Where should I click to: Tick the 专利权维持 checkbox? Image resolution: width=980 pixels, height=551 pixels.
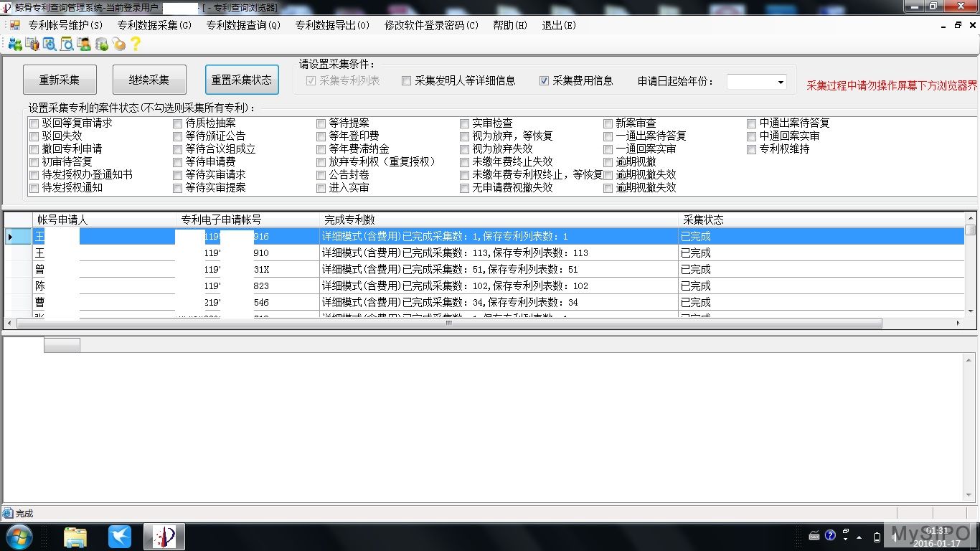(x=752, y=149)
